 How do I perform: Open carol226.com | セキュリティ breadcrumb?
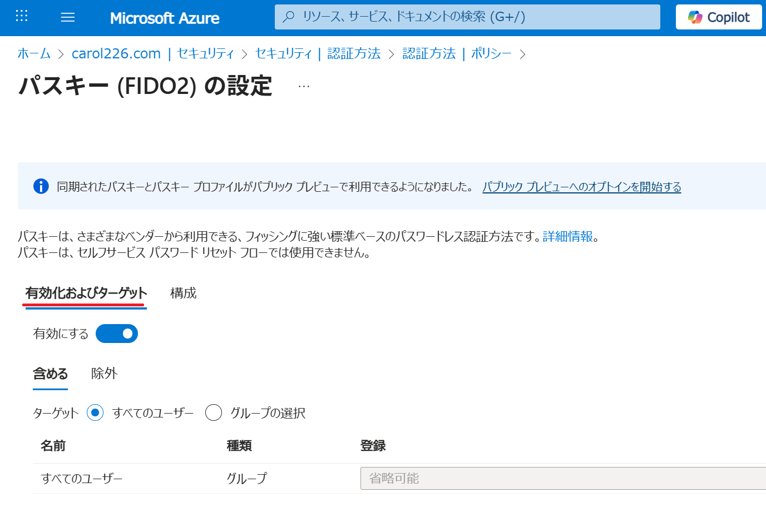[x=153, y=53]
